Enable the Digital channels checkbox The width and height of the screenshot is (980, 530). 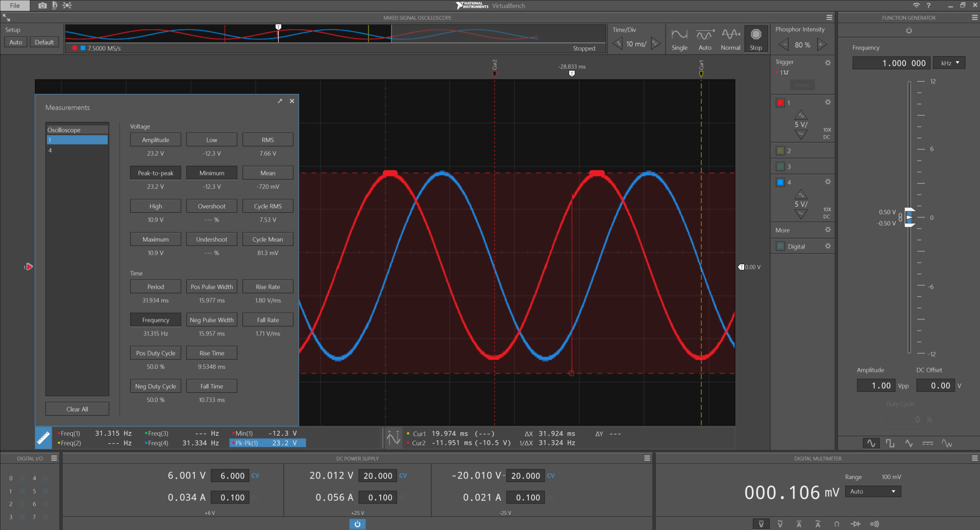pyautogui.click(x=780, y=246)
